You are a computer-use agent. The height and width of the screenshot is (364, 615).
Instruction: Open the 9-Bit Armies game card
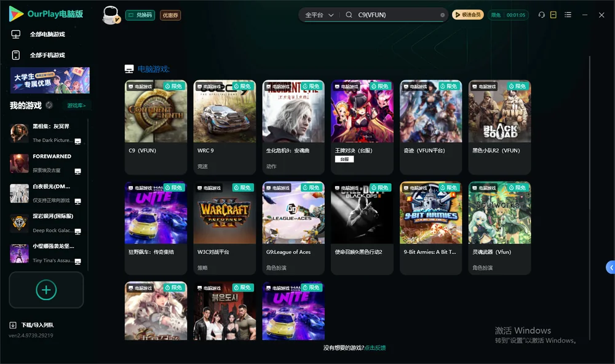point(431,228)
